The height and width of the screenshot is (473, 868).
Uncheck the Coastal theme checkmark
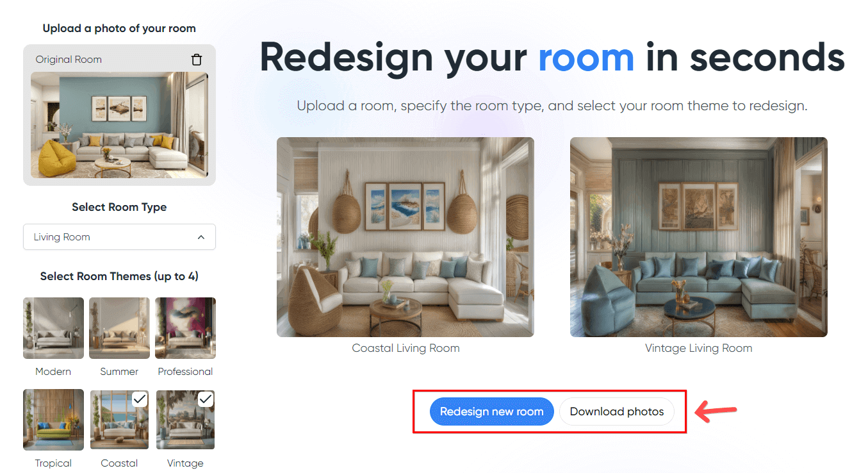[140, 399]
